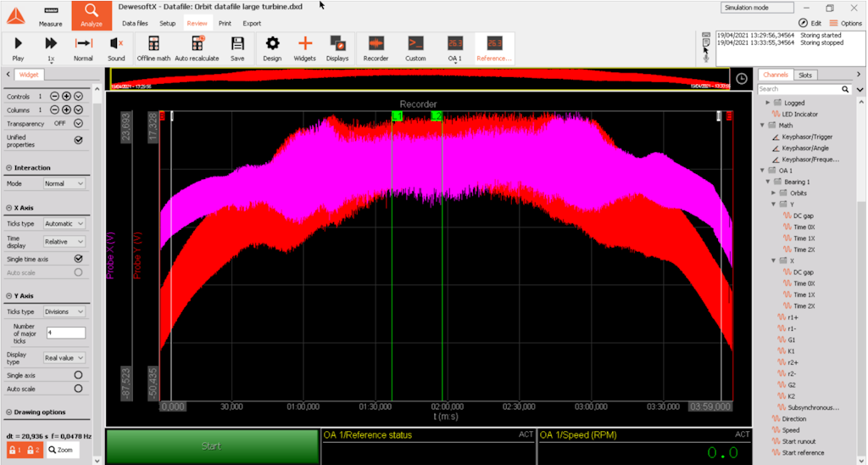Start playback with the Play button
The image size is (868, 465).
click(x=18, y=48)
